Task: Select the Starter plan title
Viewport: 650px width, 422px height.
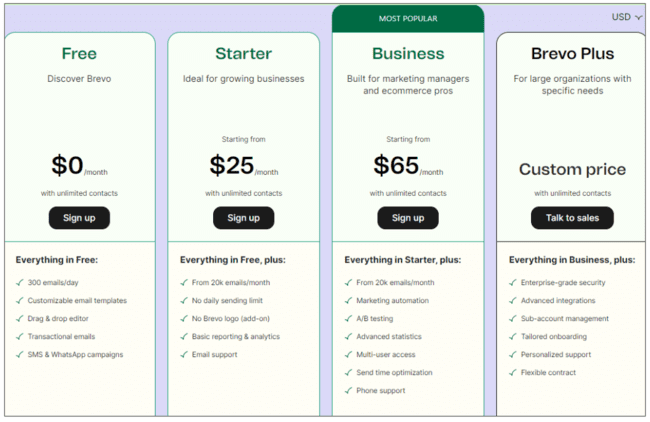Action: 243,54
